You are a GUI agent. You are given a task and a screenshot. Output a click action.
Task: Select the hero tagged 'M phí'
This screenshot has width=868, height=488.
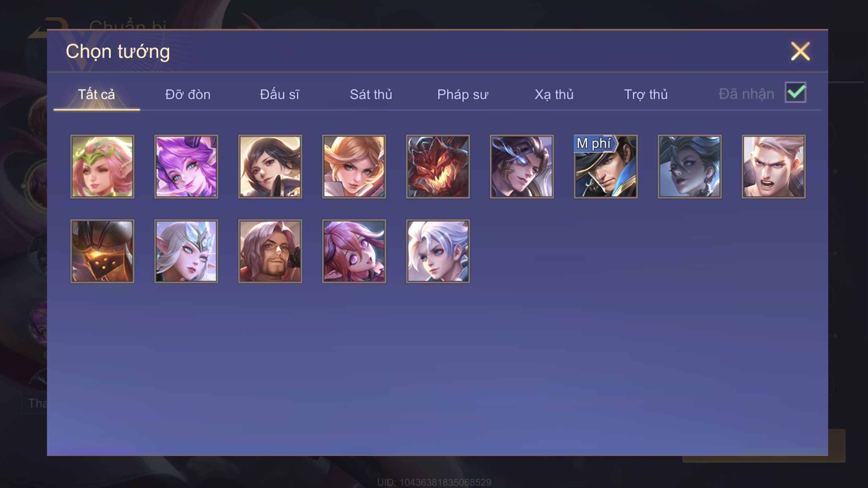point(606,167)
